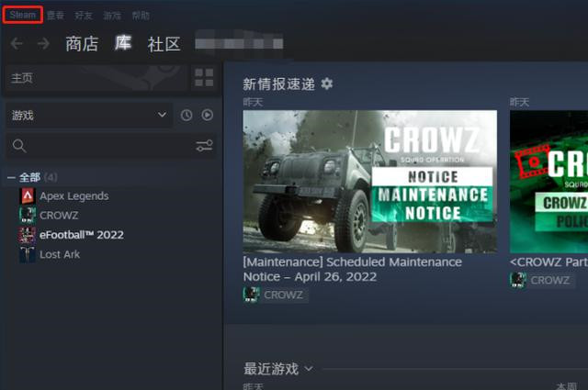Open the Steam menu
Screen dimensions: 588x390
pos(22,15)
